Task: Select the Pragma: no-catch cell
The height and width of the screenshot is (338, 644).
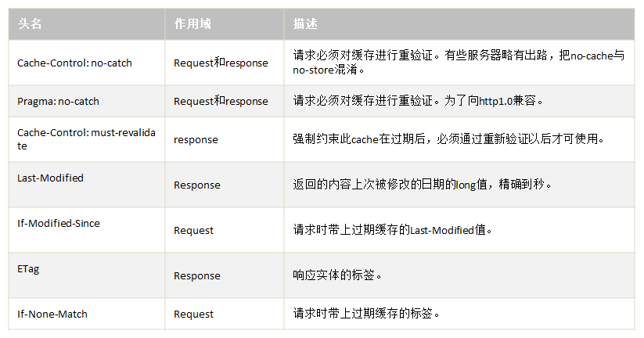Action: 87,101
